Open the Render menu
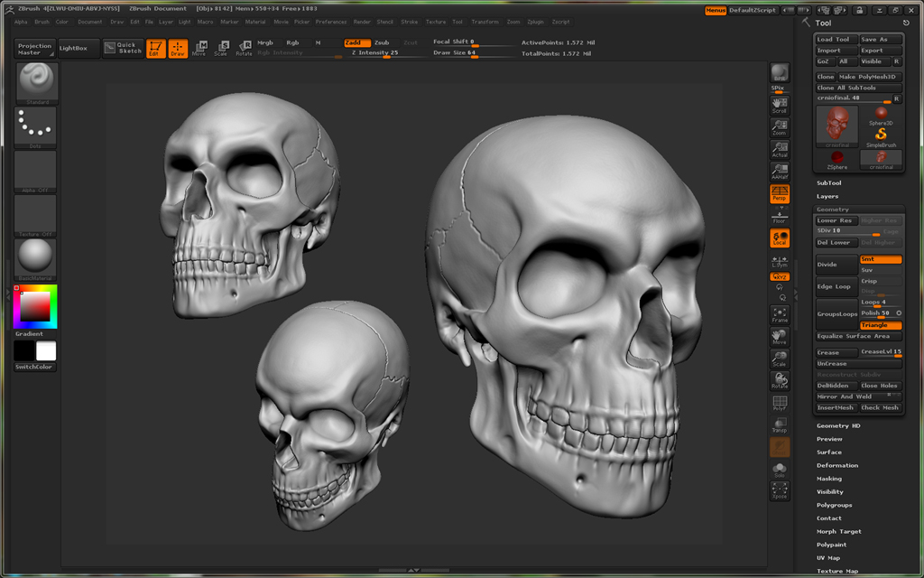 click(x=362, y=23)
